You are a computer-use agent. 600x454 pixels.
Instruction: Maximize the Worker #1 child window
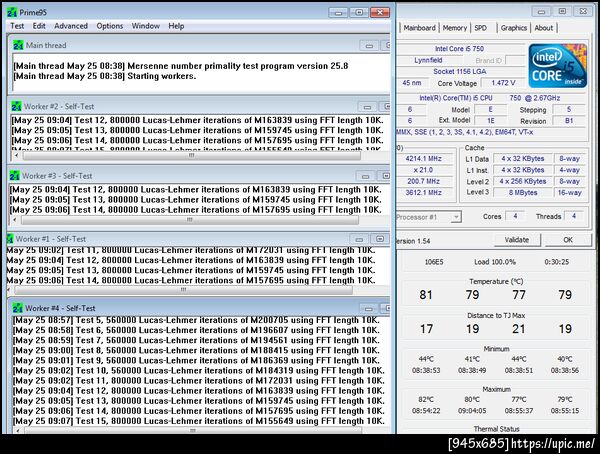(x=380, y=239)
